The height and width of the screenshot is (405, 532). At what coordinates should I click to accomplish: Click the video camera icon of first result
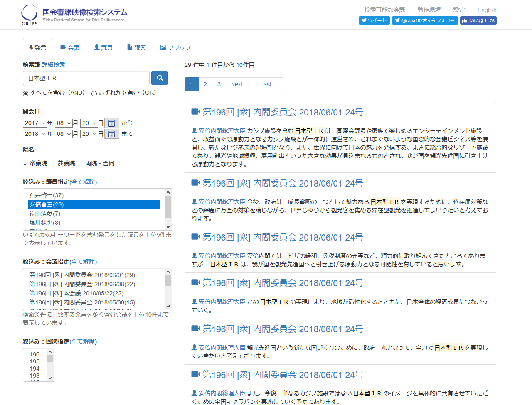pyautogui.click(x=195, y=112)
